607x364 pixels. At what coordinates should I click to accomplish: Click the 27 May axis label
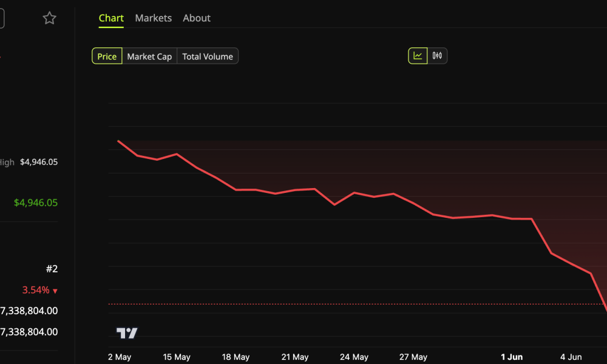[x=413, y=357]
